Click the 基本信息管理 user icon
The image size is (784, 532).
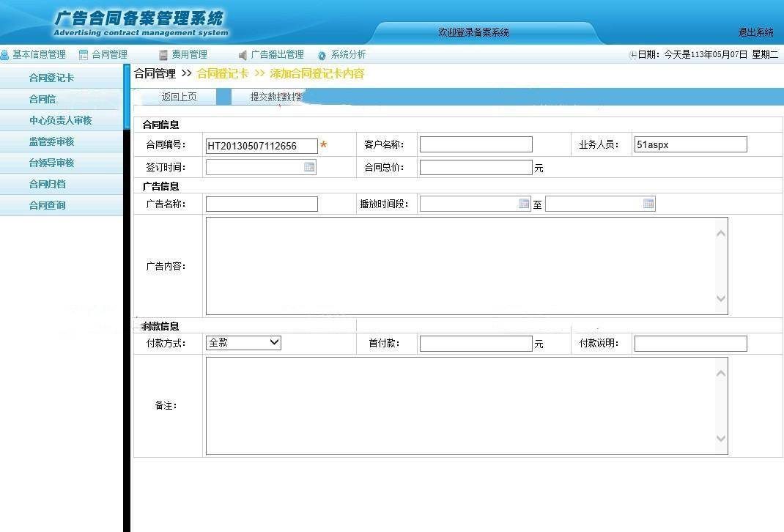pyautogui.click(x=5, y=55)
